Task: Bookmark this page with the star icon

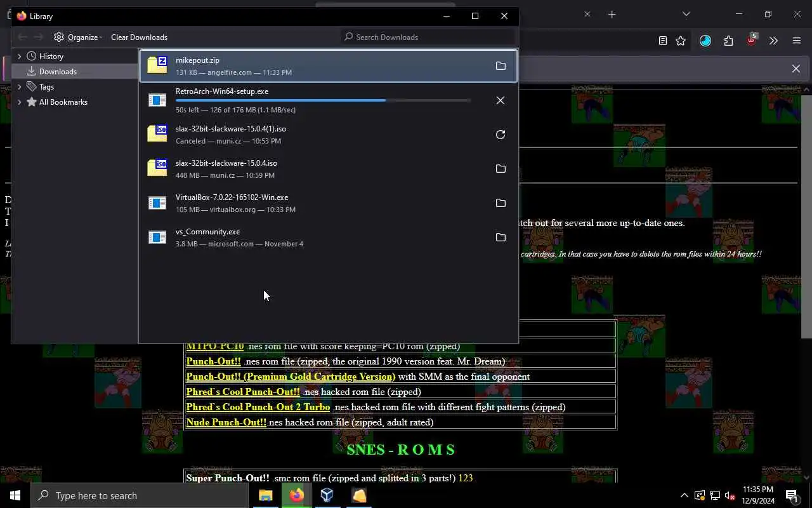Action: 681,41
